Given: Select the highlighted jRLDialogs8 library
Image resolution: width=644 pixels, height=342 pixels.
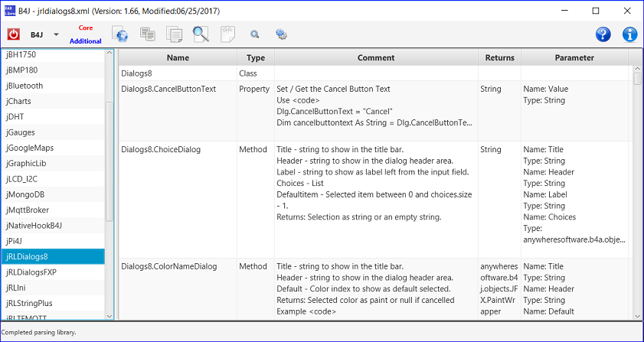Looking at the screenshot, I should coord(53,256).
